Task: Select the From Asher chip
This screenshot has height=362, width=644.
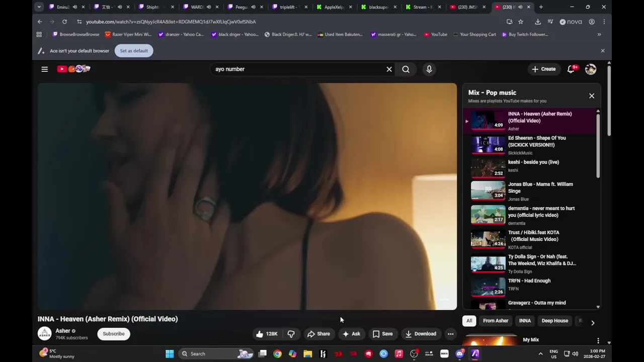Action: (x=496, y=321)
